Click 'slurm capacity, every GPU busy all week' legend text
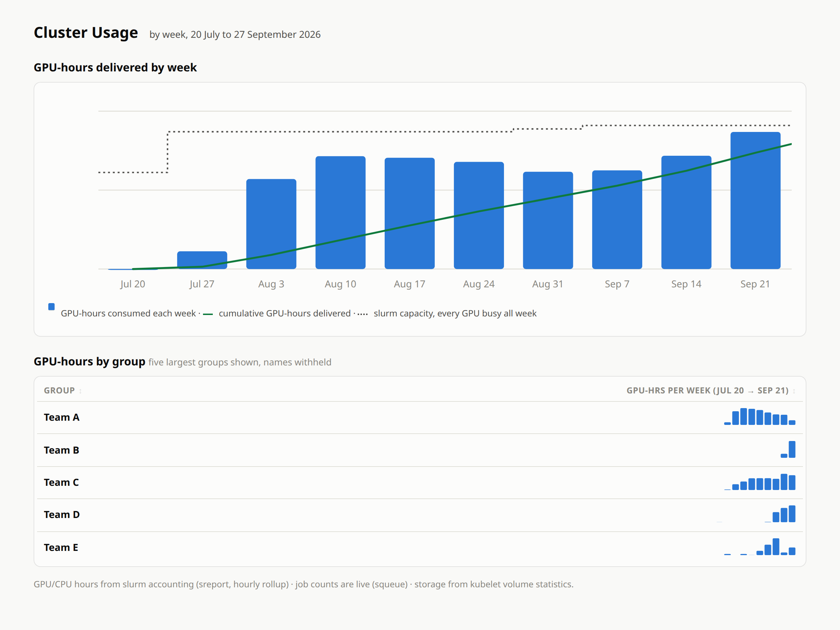Viewport: 840px width, 630px height. click(x=455, y=313)
